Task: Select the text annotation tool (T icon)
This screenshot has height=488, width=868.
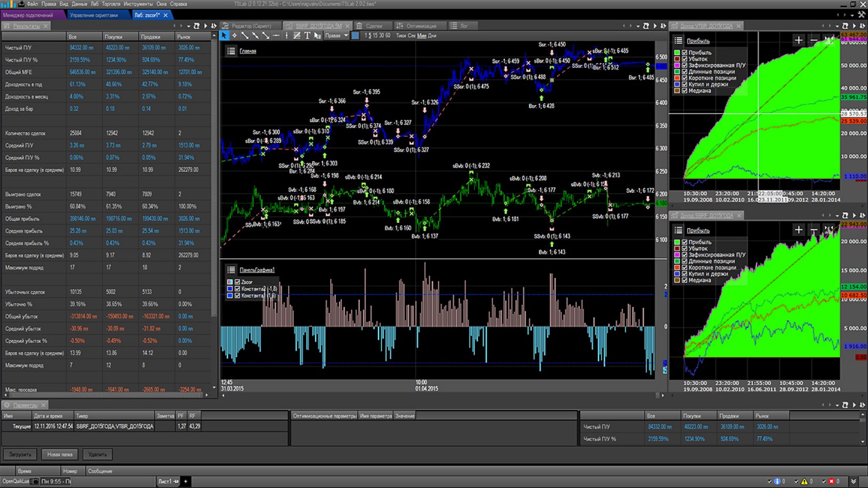Action: click(308, 36)
